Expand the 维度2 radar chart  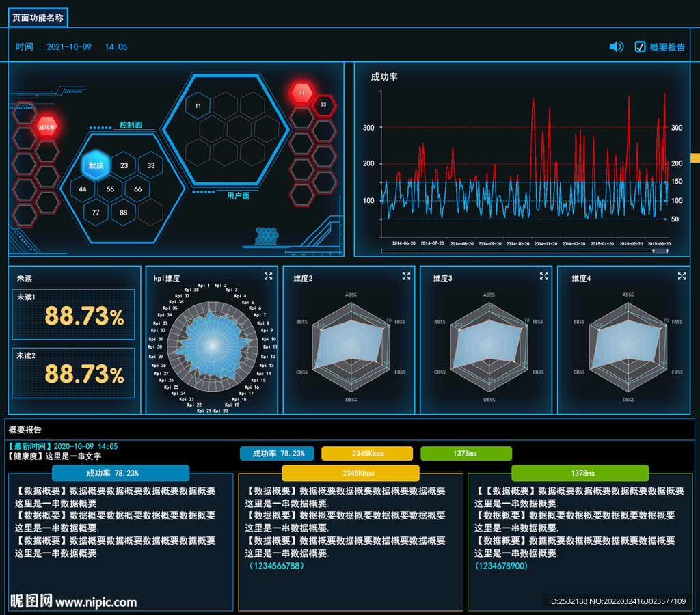406,276
